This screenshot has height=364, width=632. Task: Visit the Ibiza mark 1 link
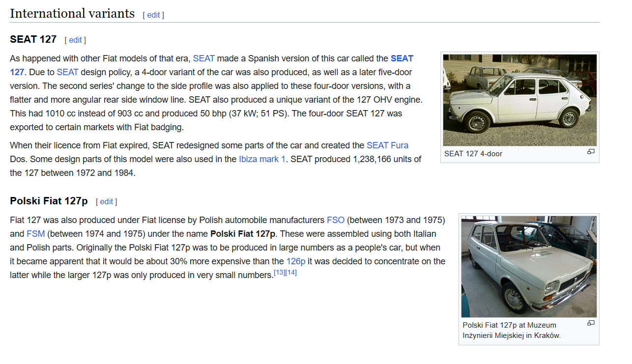[262, 159]
